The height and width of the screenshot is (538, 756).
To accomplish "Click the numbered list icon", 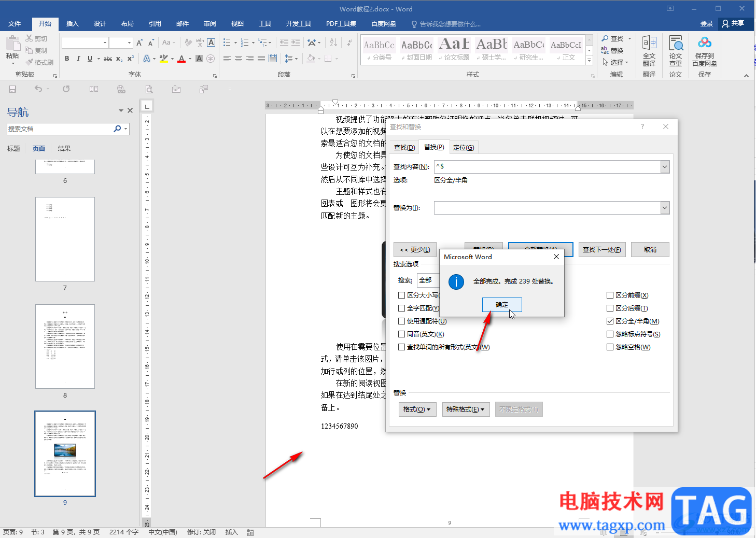I will tap(245, 43).
